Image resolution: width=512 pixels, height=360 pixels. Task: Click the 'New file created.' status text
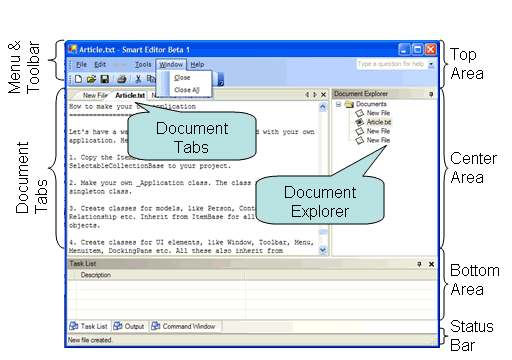(90, 340)
